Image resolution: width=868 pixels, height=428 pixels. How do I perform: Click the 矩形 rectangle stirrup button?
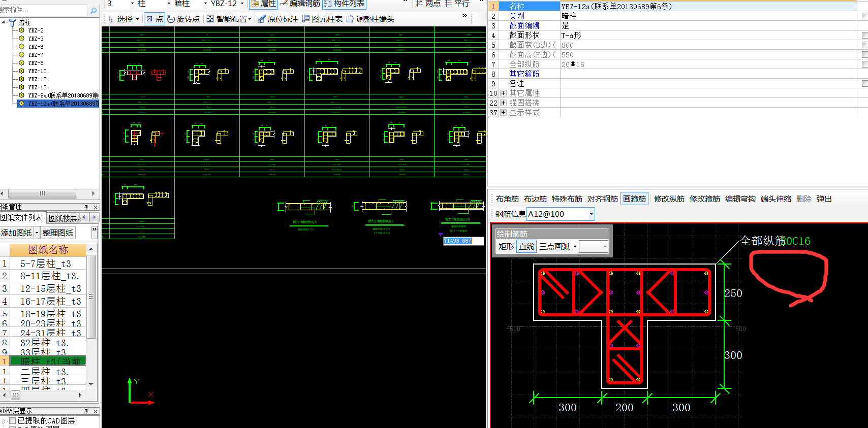pos(506,247)
